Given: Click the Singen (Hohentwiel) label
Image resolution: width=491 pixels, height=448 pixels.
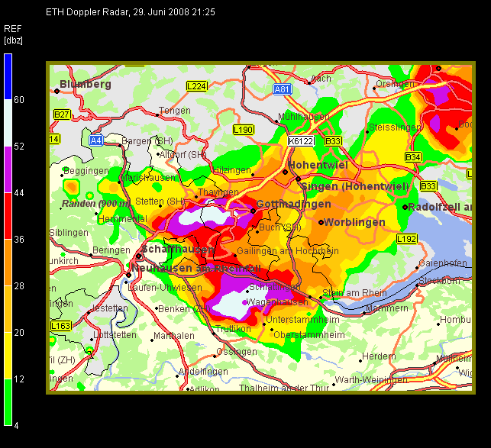Looking at the screenshot, I should tap(354, 186).
